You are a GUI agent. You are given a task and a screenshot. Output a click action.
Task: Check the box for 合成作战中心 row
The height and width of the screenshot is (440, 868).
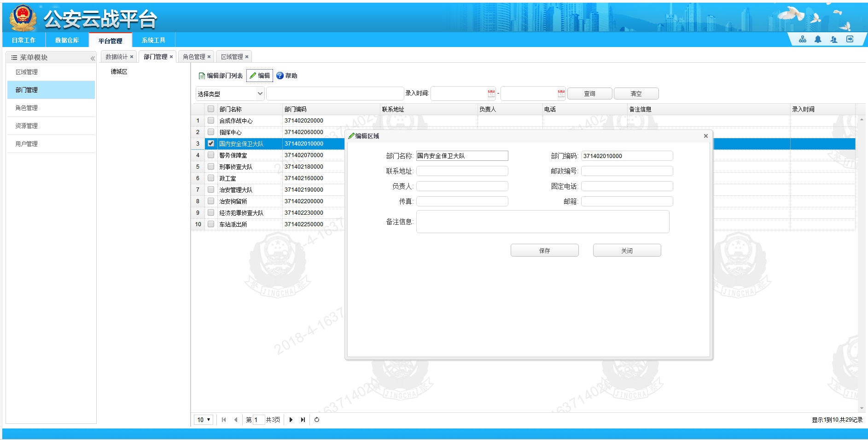211,120
